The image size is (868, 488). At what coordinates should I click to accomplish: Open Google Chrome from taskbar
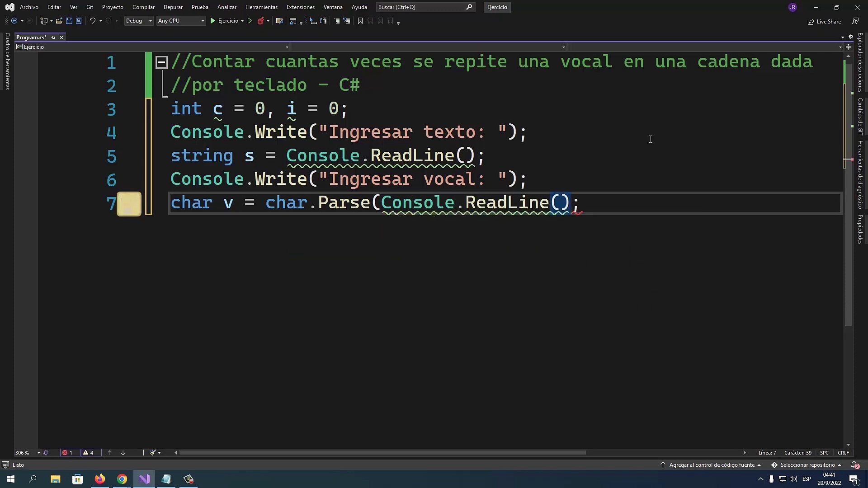[122, 479]
